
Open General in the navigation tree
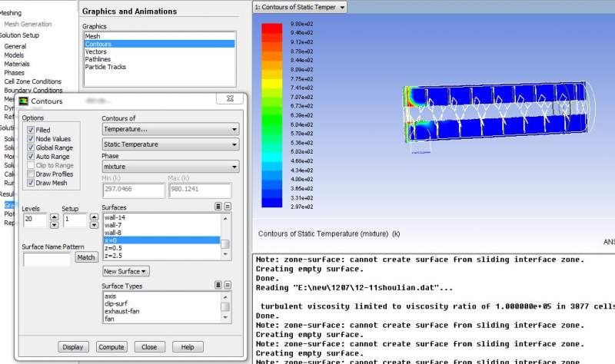point(15,46)
